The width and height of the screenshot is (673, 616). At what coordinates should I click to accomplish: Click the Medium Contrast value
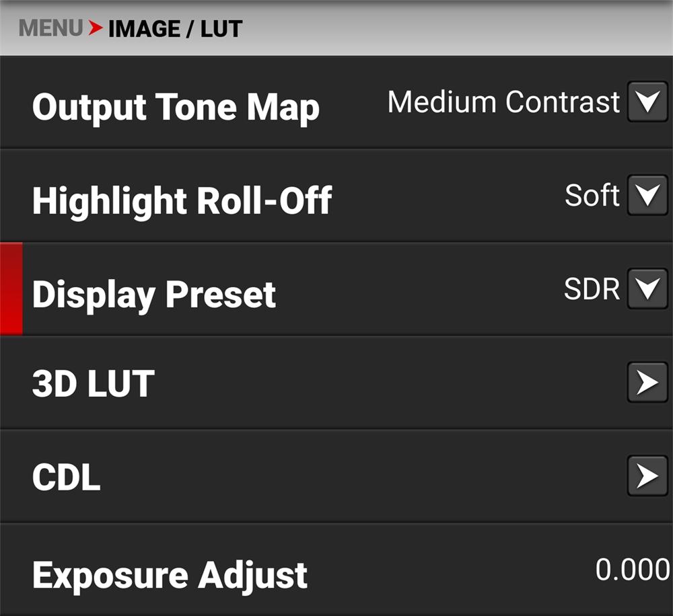[503, 102]
